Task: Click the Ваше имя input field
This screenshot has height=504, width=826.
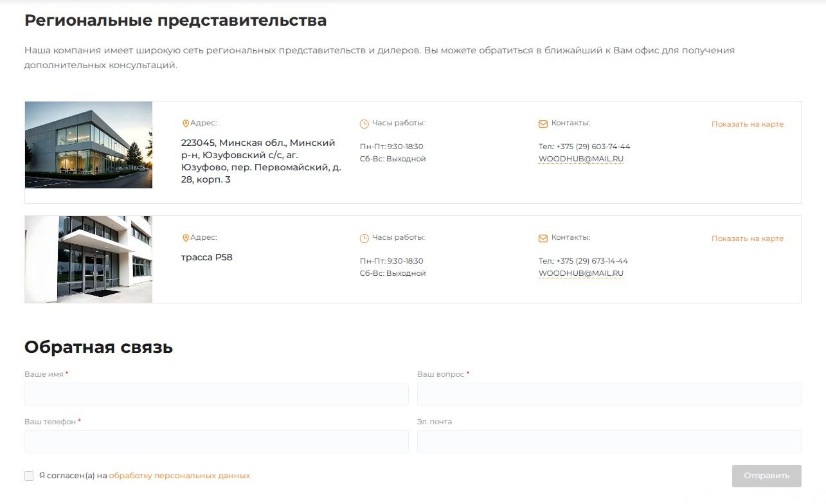Action: pos(216,393)
